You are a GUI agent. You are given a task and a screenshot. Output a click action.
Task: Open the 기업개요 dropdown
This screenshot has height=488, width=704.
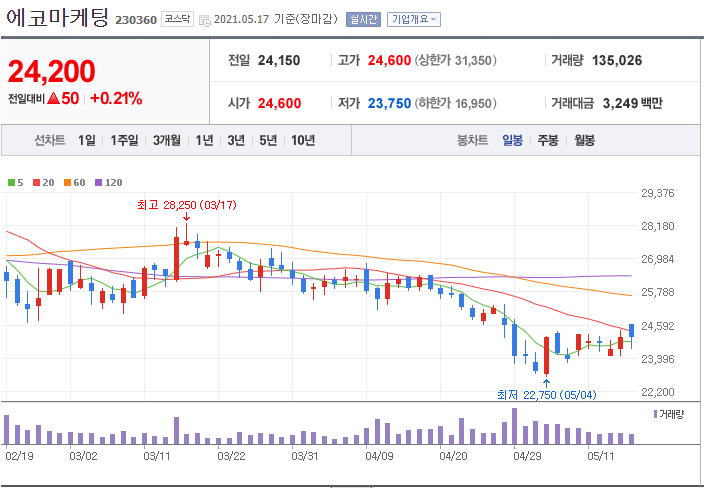tap(414, 20)
